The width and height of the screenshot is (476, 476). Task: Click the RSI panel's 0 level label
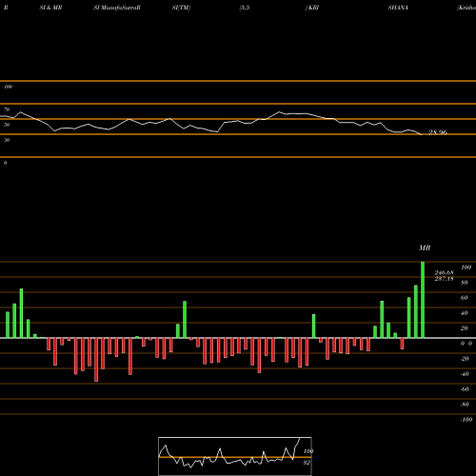point(5,163)
